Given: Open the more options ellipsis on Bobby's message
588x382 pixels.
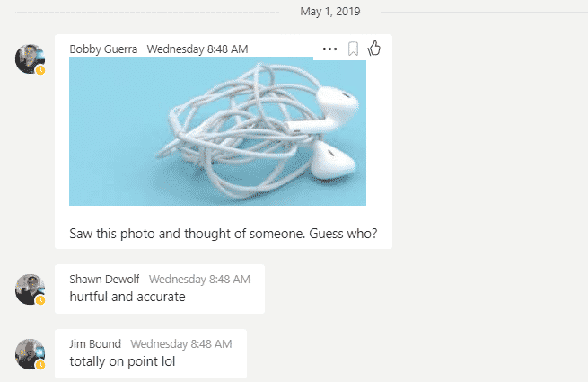Looking at the screenshot, I should [329, 49].
